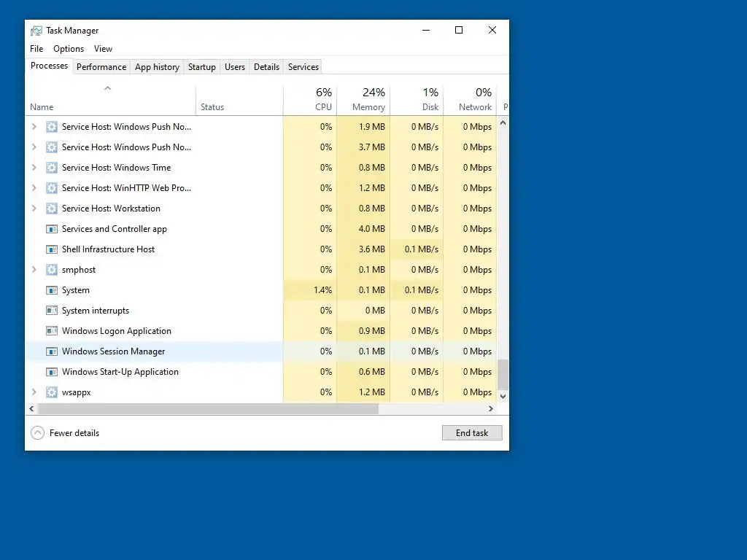Switch to the Details tab
Image resolution: width=747 pixels, height=560 pixels.
click(x=266, y=67)
